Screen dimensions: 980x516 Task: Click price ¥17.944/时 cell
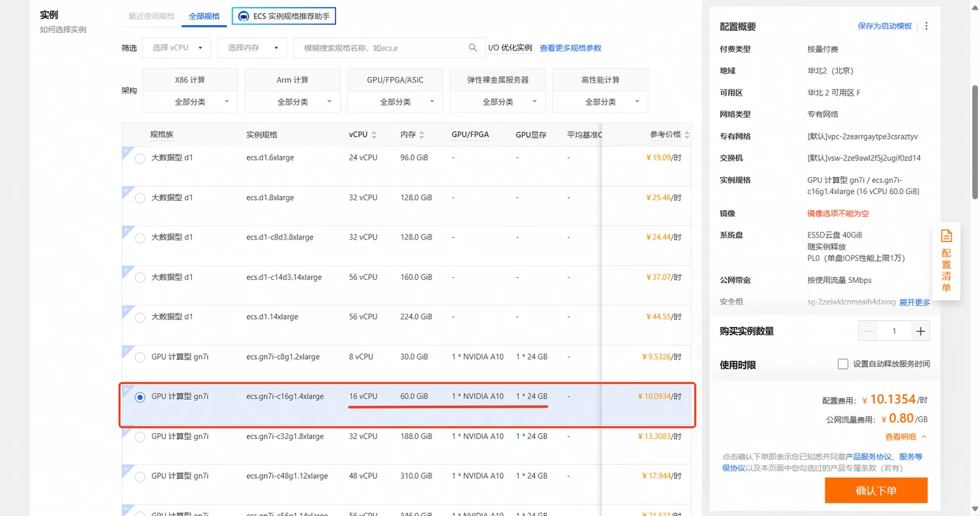coord(661,476)
